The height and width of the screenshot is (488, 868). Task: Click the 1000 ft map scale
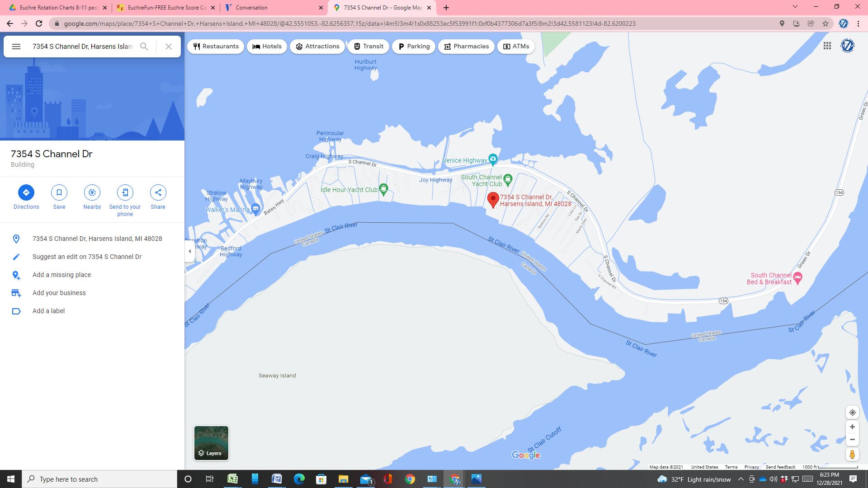pos(830,467)
